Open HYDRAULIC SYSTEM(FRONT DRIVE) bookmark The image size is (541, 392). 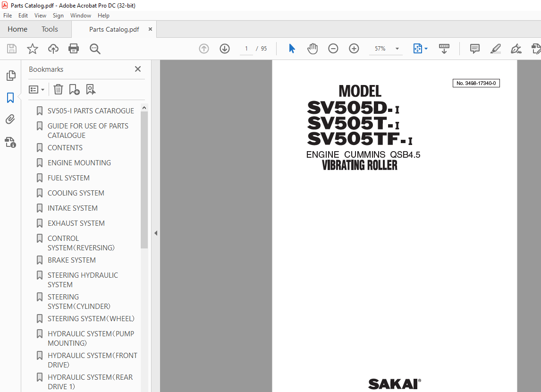coord(93,360)
